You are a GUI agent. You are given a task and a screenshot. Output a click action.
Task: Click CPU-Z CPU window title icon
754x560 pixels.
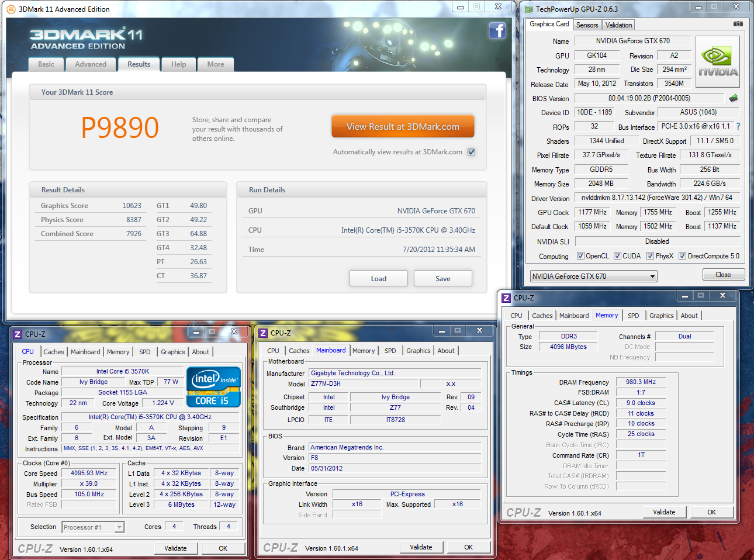click(18, 334)
